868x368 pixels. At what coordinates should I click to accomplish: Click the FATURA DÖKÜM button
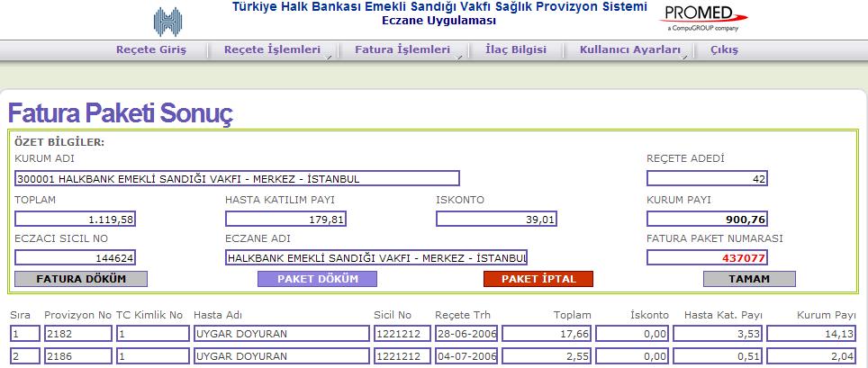pyautogui.click(x=81, y=279)
